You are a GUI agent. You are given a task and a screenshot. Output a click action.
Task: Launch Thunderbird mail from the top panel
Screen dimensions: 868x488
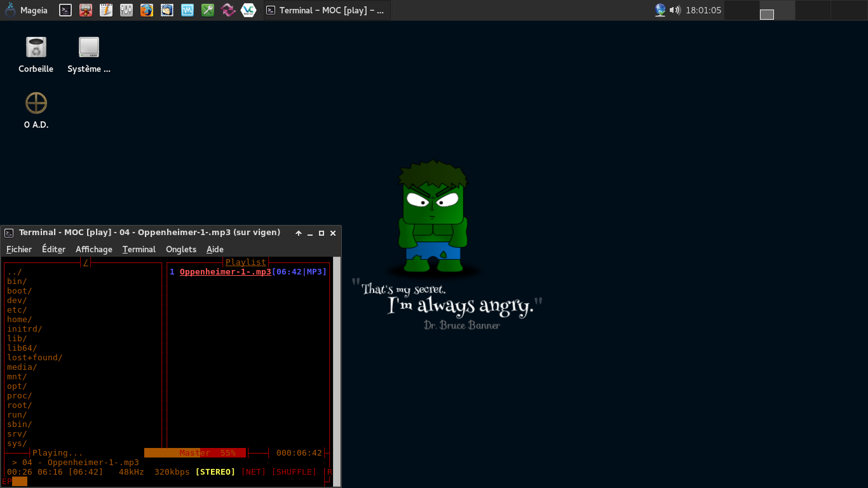pyautogui.click(x=167, y=10)
